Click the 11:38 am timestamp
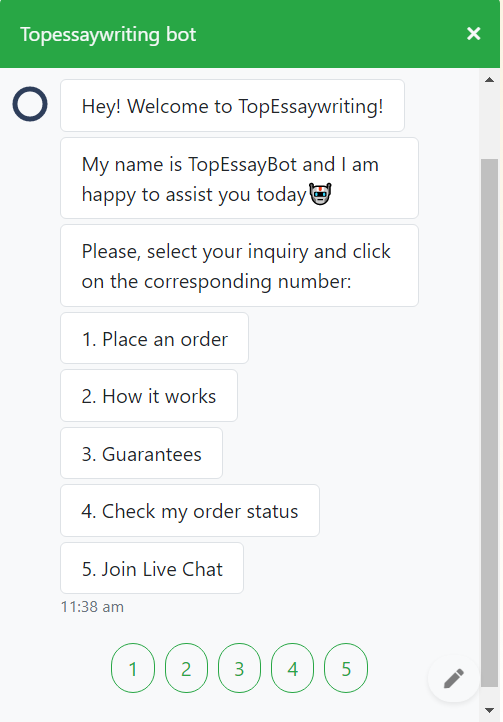 coord(92,607)
